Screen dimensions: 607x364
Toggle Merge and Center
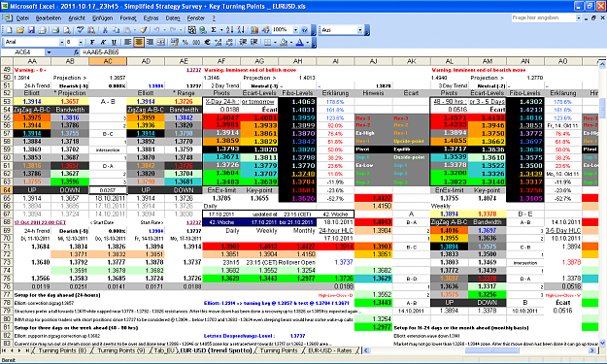pos(161,42)
